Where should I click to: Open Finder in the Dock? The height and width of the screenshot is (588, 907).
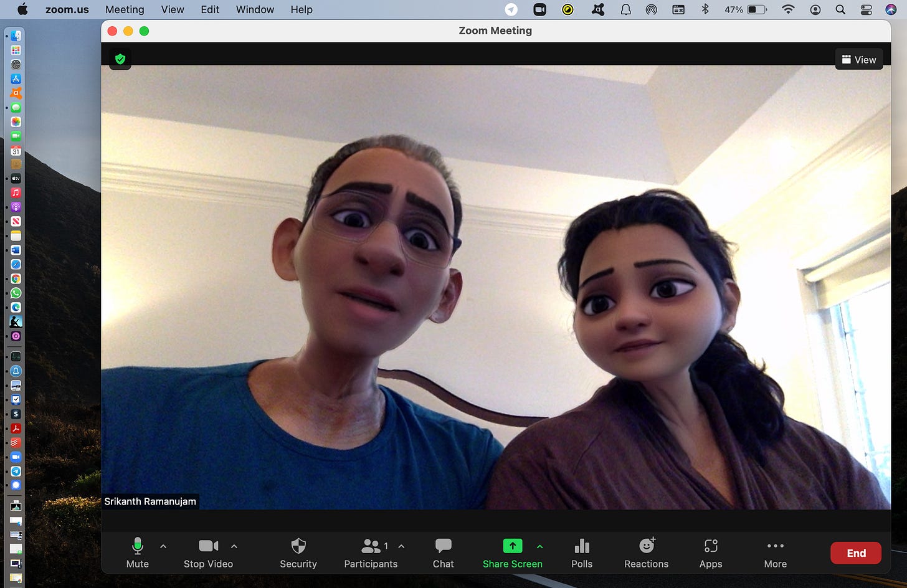pos(16,36)
